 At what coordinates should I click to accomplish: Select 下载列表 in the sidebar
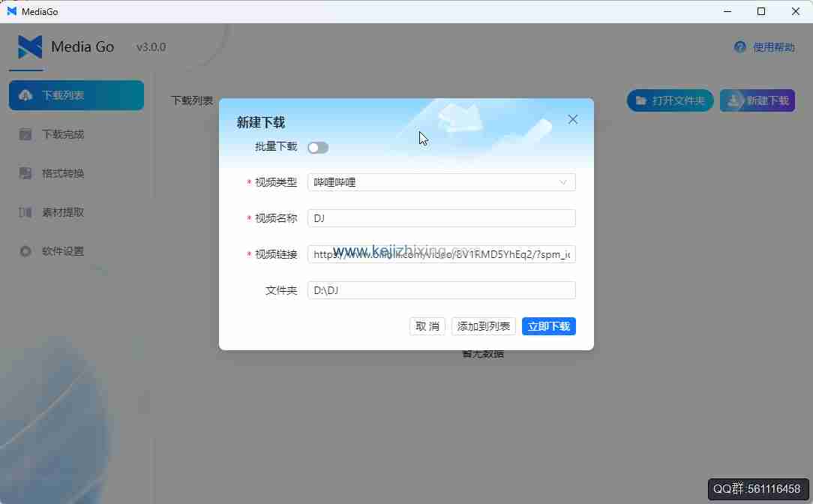(x=76, y=95)
